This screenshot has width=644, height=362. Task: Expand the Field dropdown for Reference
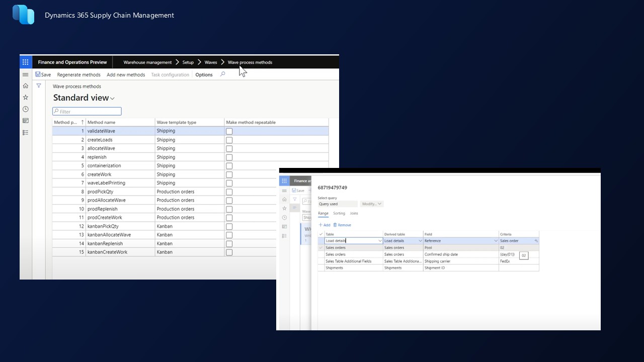pos(496,241)
